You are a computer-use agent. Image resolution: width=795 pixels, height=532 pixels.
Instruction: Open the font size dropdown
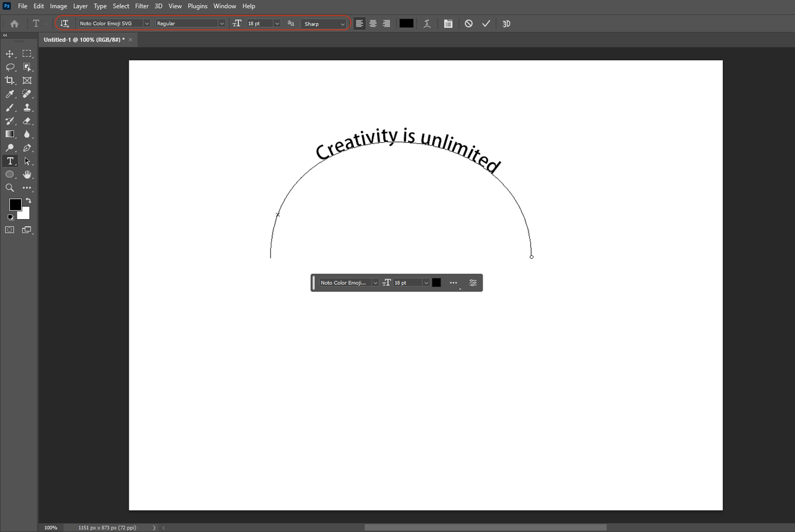click(277, 23)
